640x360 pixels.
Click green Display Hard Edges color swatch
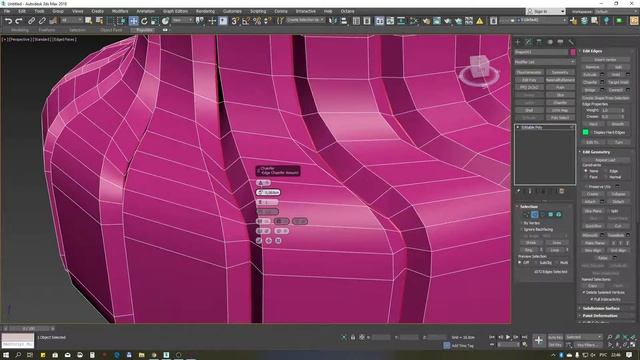click(585, 132)
